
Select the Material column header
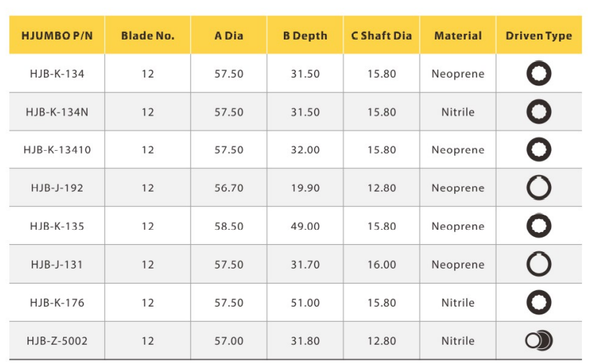(458, 36)
